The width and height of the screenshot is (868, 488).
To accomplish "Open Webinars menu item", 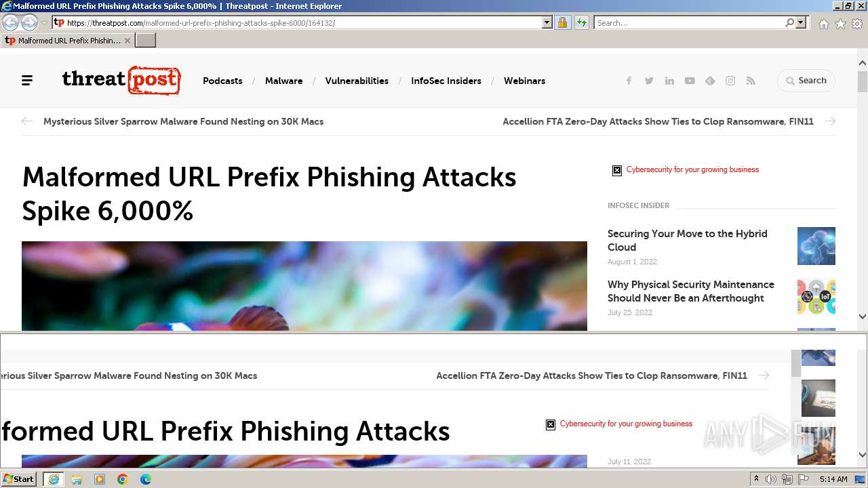I will [524, 81].
